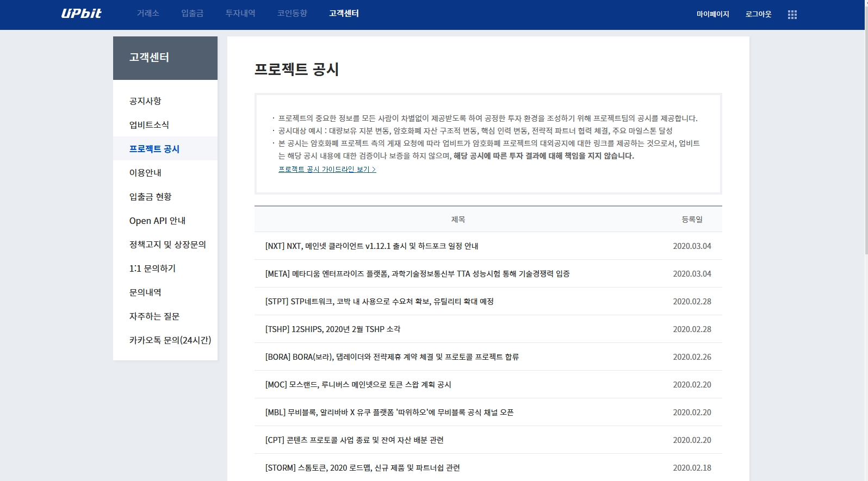
Task: Click the 고객센터 sidebar header
Action: click(165, 58)
